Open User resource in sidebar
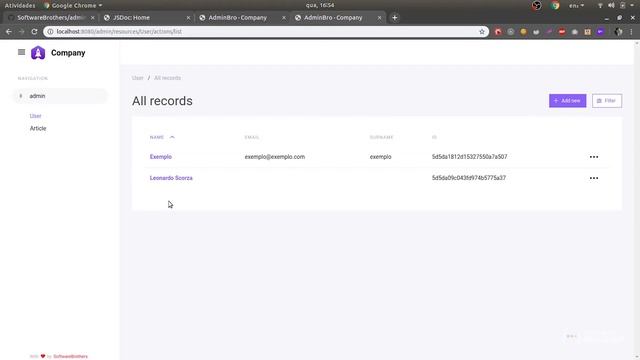Viewport: 640px width, 360px height. [x=36, y=116]
